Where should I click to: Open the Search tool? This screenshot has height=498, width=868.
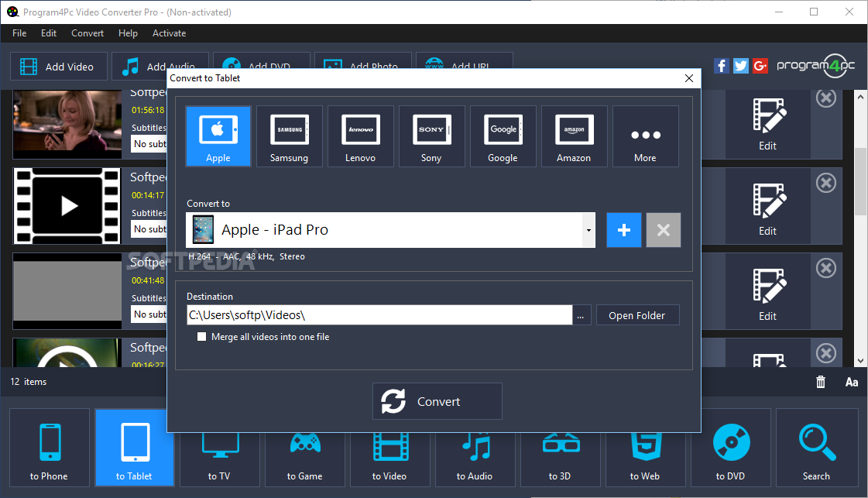[x=817, y=448]
